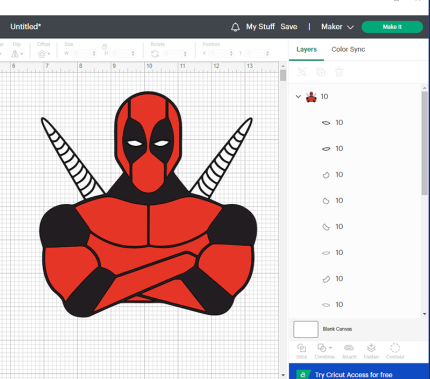Click the Flatten icon
Viewport: 430px width, 379px height.
(x=371, y=348)
